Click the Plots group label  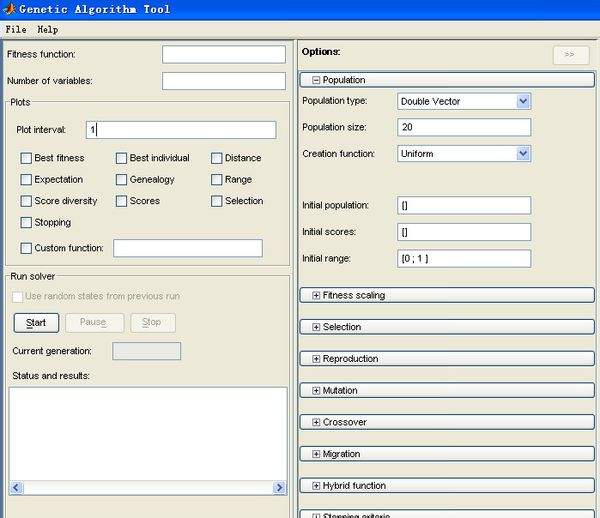pos(20,103)
